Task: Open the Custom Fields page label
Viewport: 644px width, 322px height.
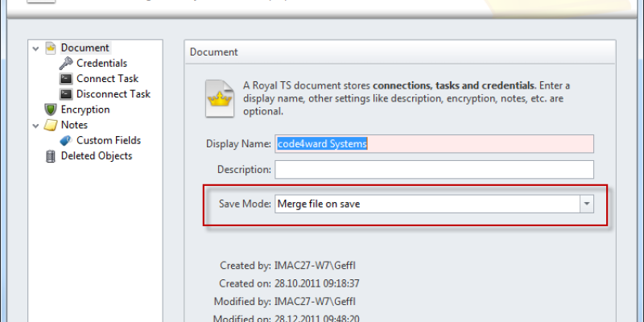Action: [x=109, y=141]
